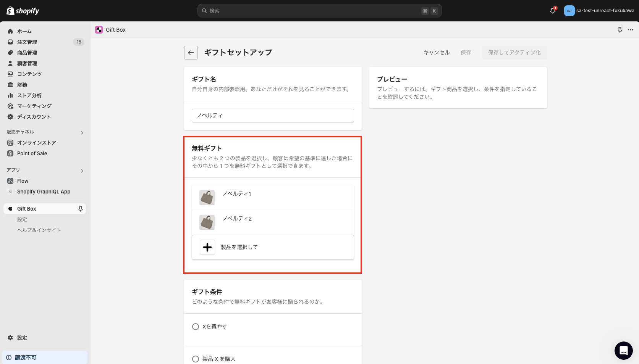Viewport: 639px width, 364px height.
Task: Click the ノベルティ gift name field
Action: (272, 116)
